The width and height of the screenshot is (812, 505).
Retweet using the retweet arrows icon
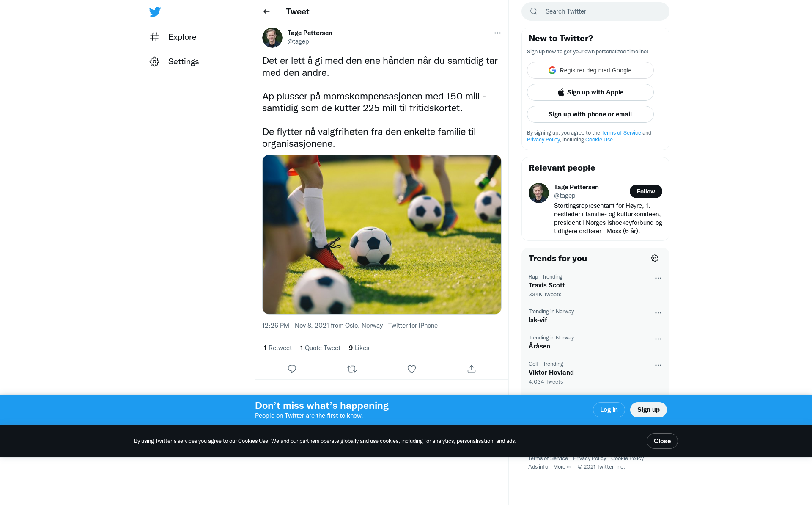click(352, 369)
